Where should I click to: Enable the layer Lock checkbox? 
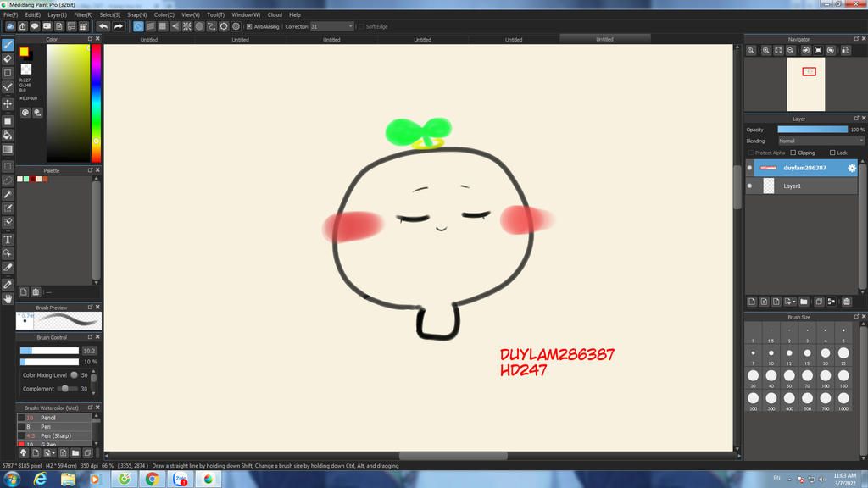tap(832, 152)
